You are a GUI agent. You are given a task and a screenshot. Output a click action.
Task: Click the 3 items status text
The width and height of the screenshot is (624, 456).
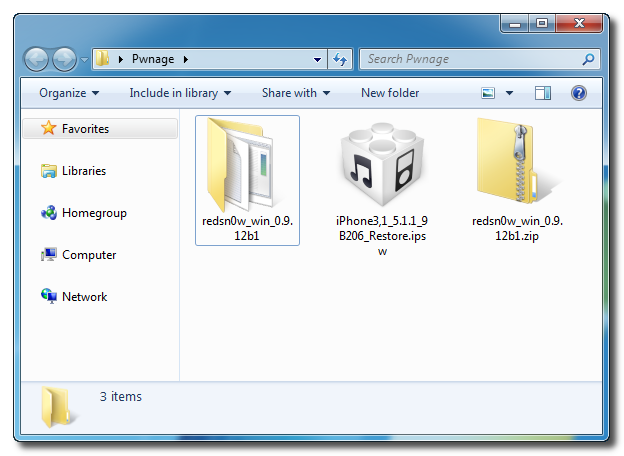point(121,397)
